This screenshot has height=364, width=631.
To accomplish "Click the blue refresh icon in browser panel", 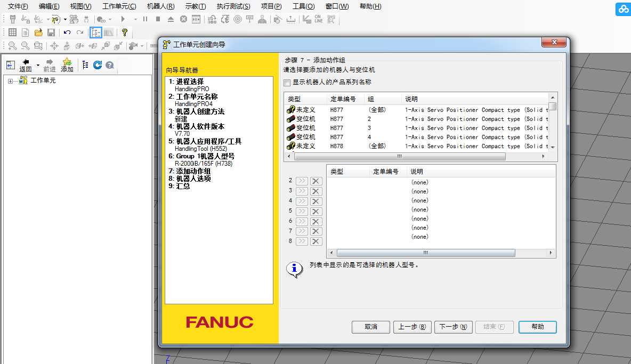I will 98,65.
